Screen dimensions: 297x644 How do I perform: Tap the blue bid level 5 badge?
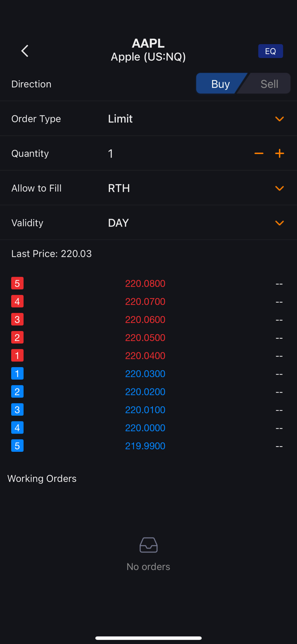point(17,446)
